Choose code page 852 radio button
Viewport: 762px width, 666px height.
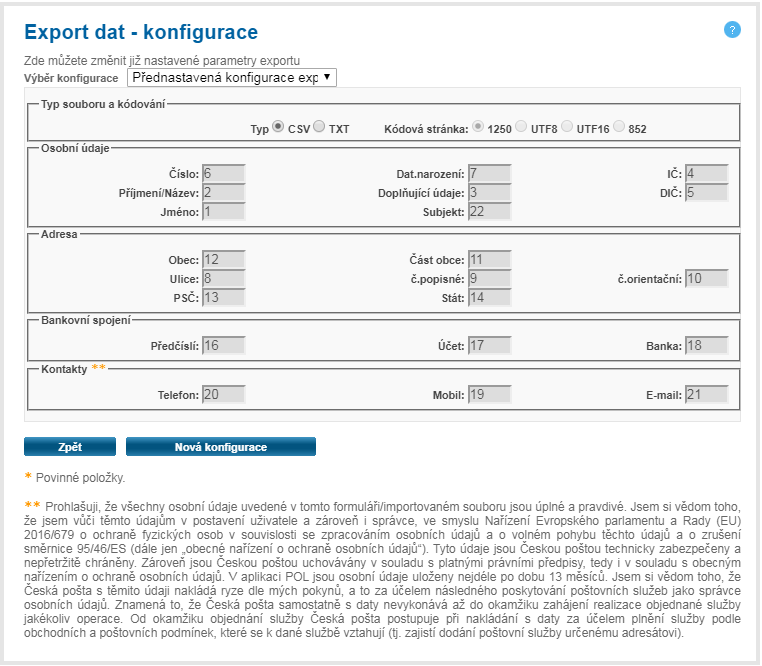[x=619, y=127]
